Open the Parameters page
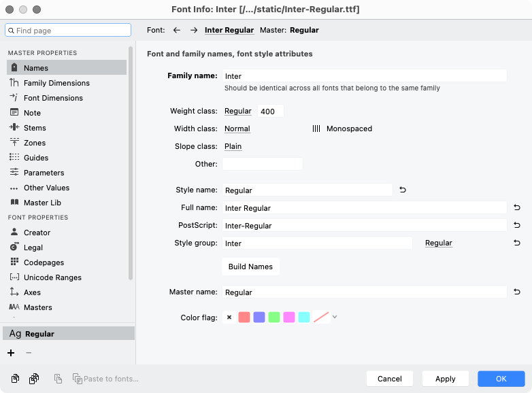The height and width of the screenshot is (393, 532). pos(67,172)
